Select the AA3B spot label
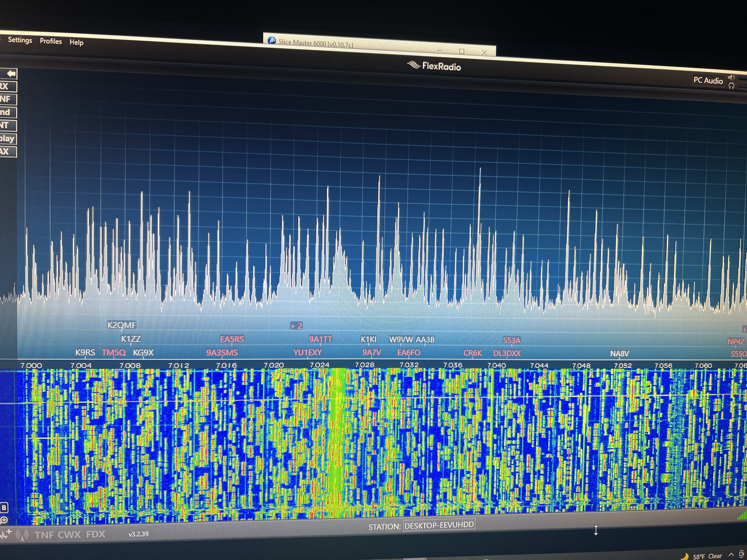Viewport: 747px width, 560px height. click(x=425, y=340)
